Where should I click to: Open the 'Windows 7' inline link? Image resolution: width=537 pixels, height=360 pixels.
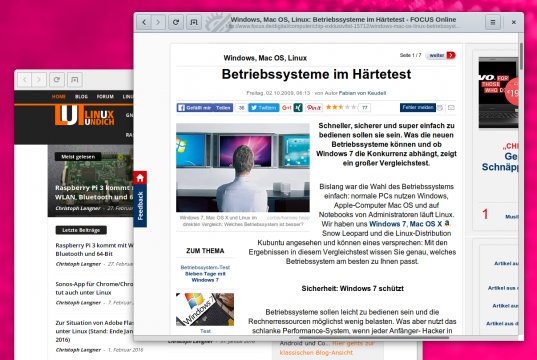pyautogui.click(x=387, y=224)
